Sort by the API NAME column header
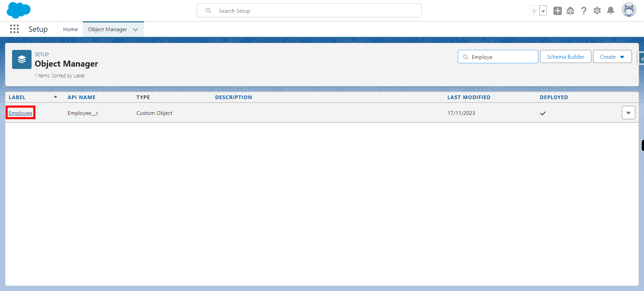644x291 pixels. tap(82, 97)
